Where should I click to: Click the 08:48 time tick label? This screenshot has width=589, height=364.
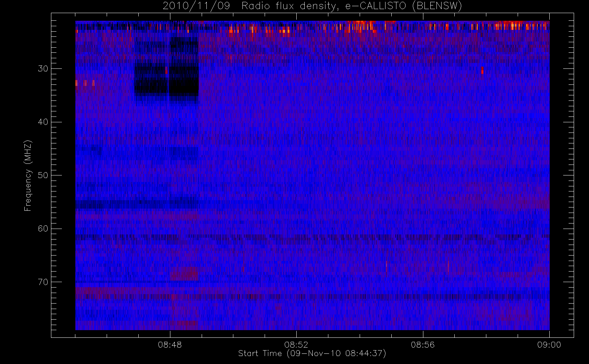click(x=170, y=345)
